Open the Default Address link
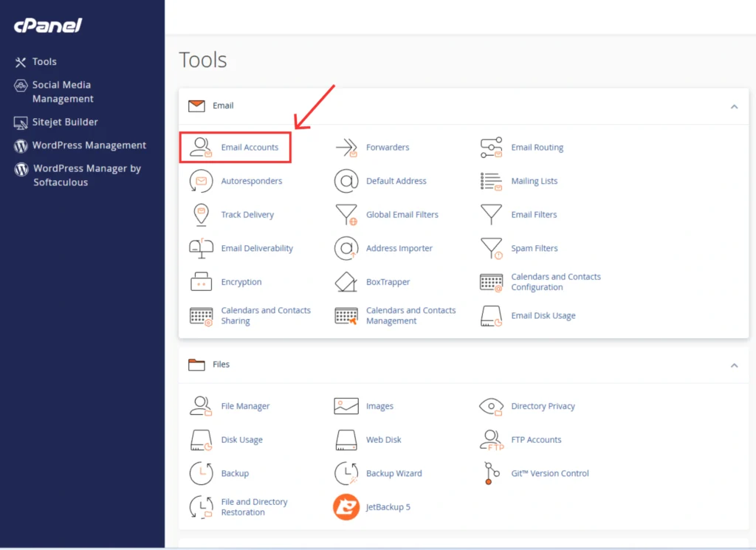 (x=396, y=182)
